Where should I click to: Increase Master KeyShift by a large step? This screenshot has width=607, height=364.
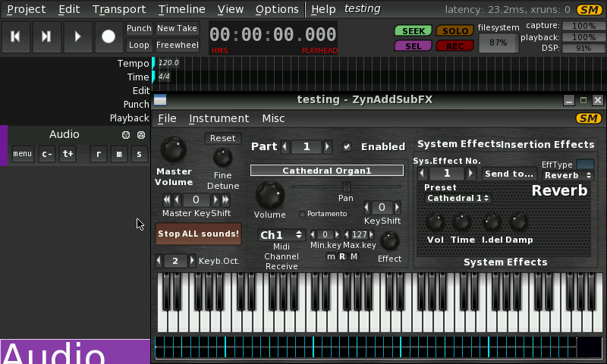coord(225,200)
